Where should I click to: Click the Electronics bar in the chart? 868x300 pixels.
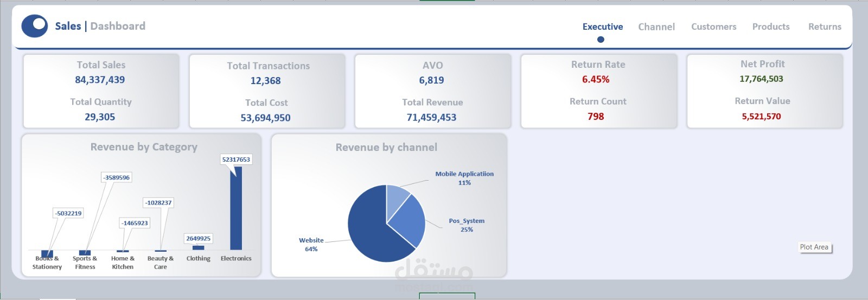(x=236, y=208)
